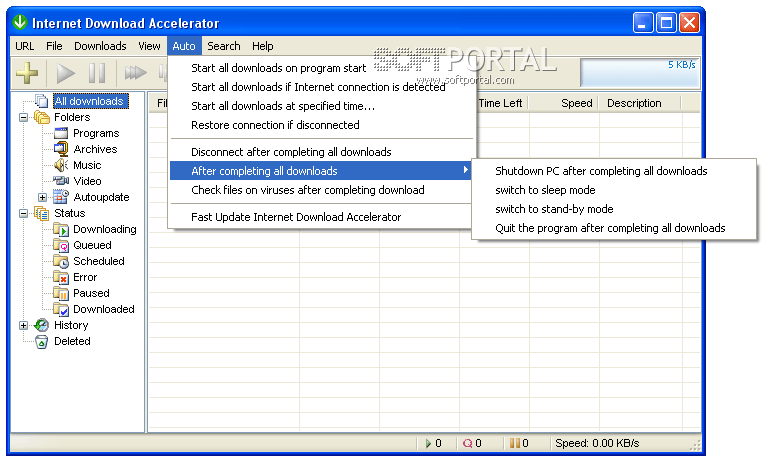The image size is (765, 464).
Task: Click the Folders tree folder icon
Action: pos(41,117)
